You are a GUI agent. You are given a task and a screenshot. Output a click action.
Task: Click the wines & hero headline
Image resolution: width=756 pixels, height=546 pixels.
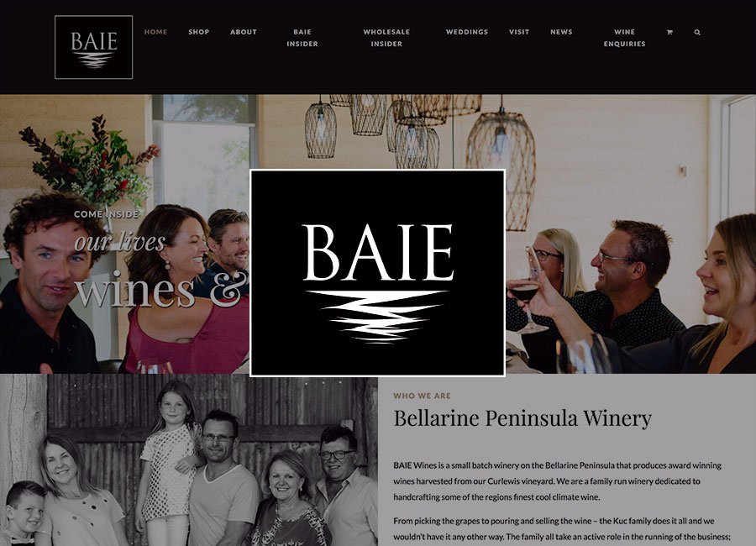point(158,290)
